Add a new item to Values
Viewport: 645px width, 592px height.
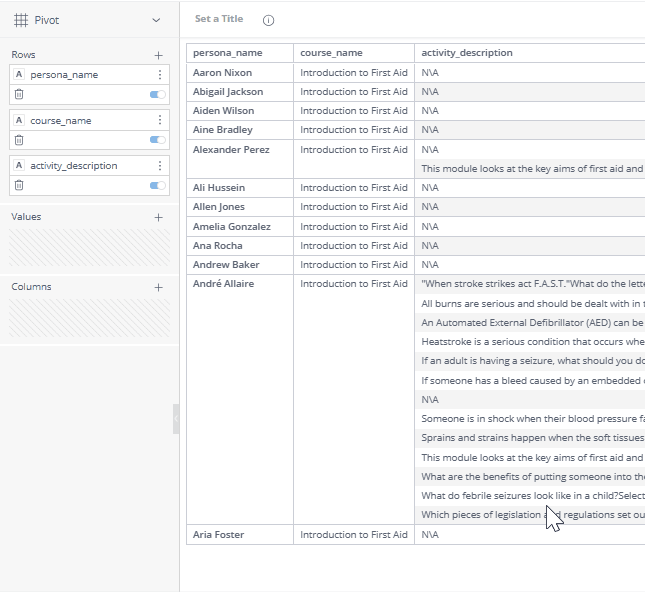tap(158, 217)
